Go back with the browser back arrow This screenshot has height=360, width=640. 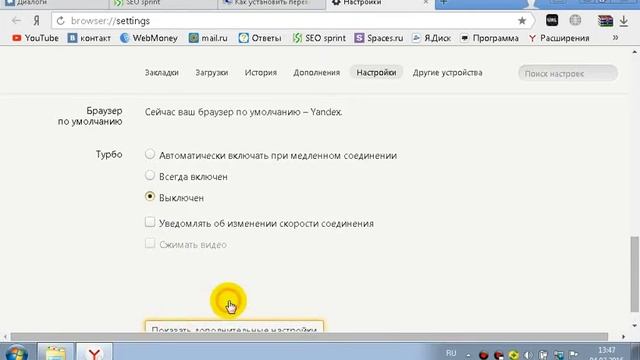coord(16,21)
